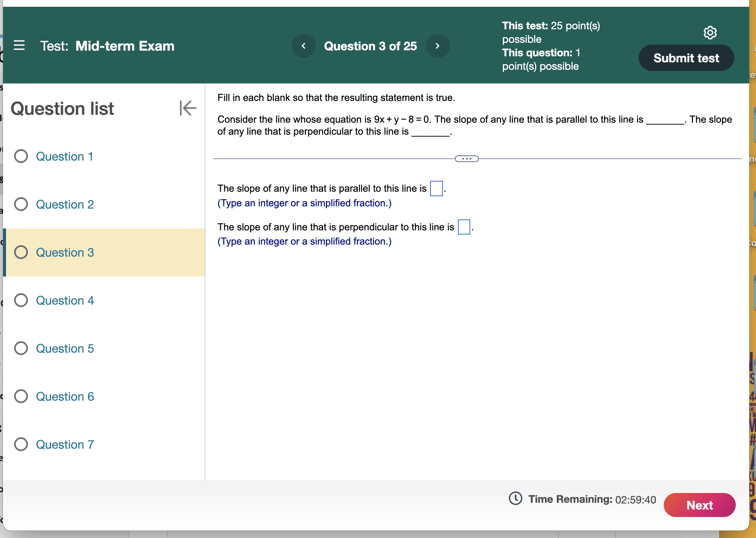
Task: Collapse the Question list panel
Action: pos(187,108)
